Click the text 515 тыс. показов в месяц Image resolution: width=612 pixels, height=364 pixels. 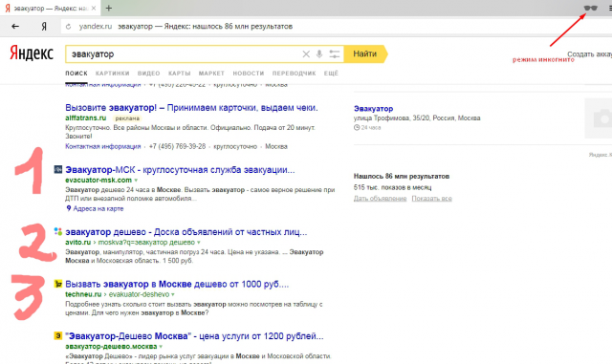pos(392,187)
